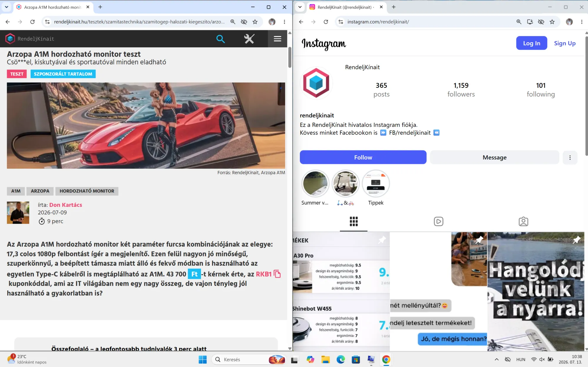
Task: Open Chrome menu in the Instagram window
Action: (582, 22)
